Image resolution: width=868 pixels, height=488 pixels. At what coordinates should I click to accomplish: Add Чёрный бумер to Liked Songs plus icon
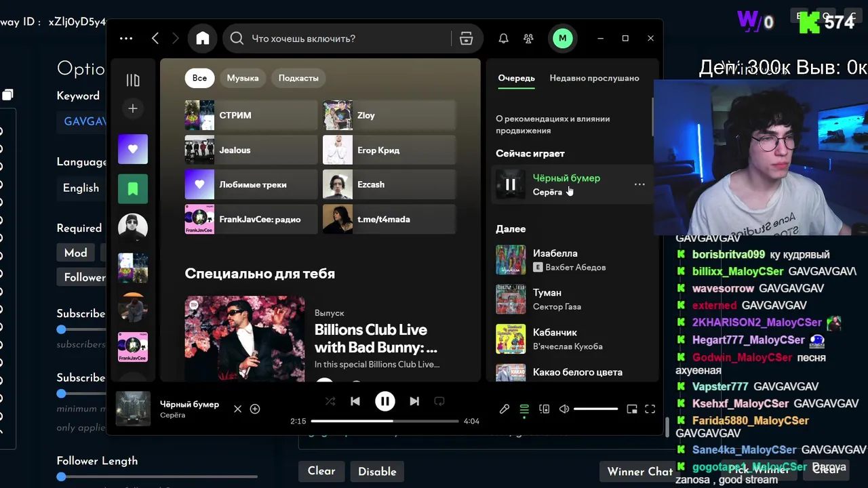click(255, 409)
